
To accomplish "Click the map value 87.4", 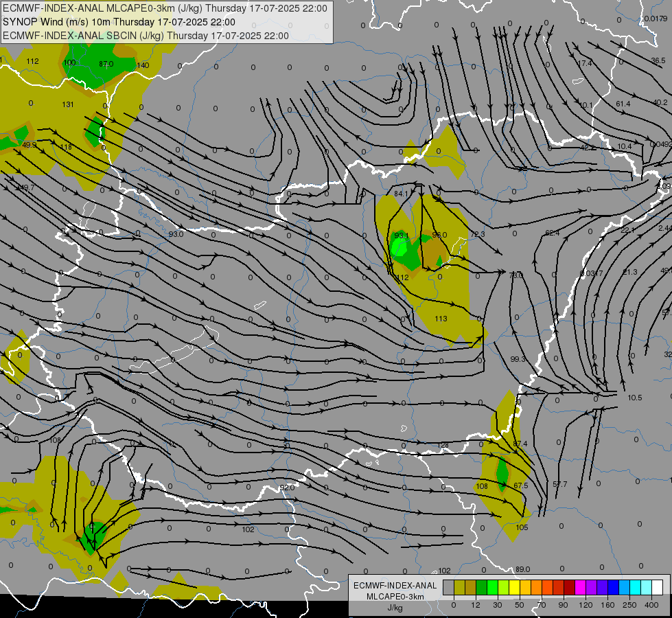I will 520,444.
